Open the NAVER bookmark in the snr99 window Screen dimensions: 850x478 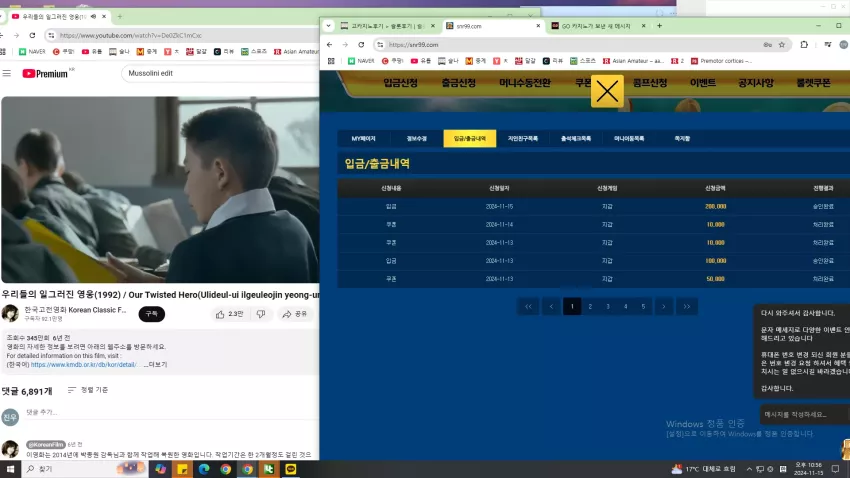(361, 61)
